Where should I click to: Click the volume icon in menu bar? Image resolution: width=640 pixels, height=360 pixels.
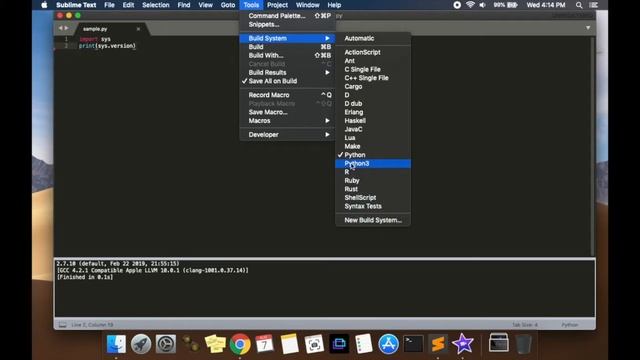[x=482, y=5]
